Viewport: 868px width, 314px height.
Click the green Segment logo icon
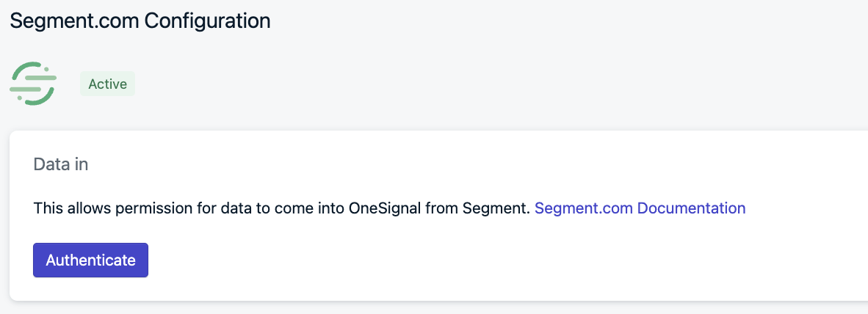pos(33,84)
